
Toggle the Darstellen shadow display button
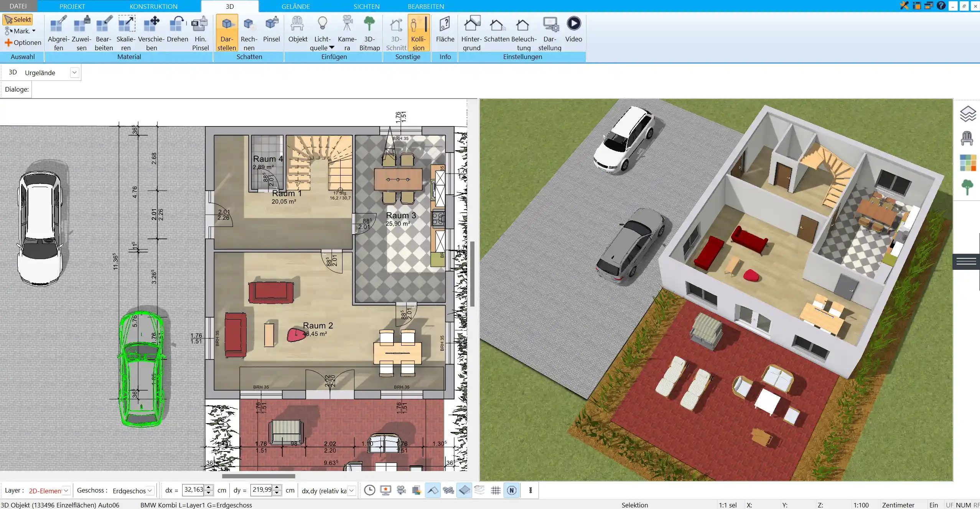click(227, 33)
